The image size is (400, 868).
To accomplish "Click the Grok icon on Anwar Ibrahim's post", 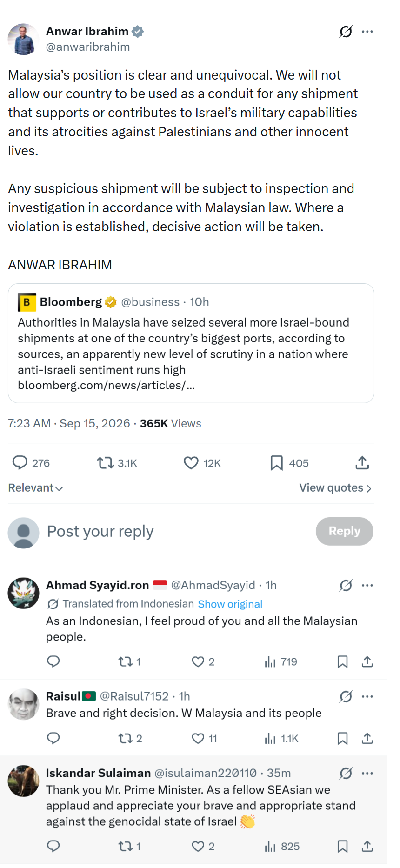I will tap(346, 32).
